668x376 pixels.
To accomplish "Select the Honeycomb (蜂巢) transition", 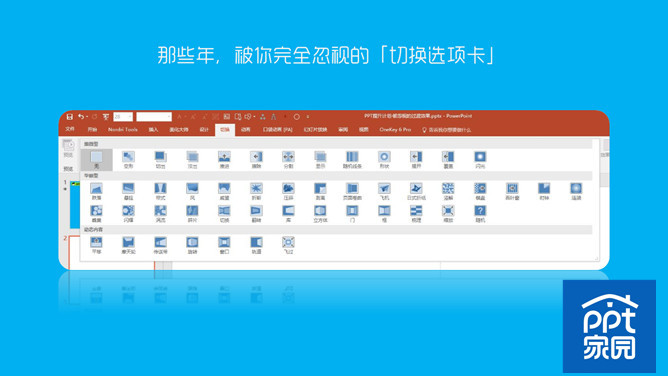I will click(x=96, y=214).
